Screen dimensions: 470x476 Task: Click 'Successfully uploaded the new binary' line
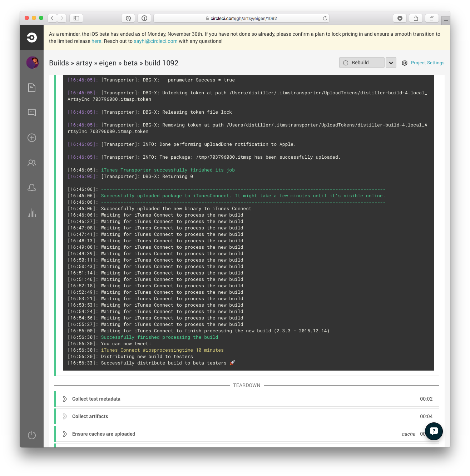[x=176, y=209]
